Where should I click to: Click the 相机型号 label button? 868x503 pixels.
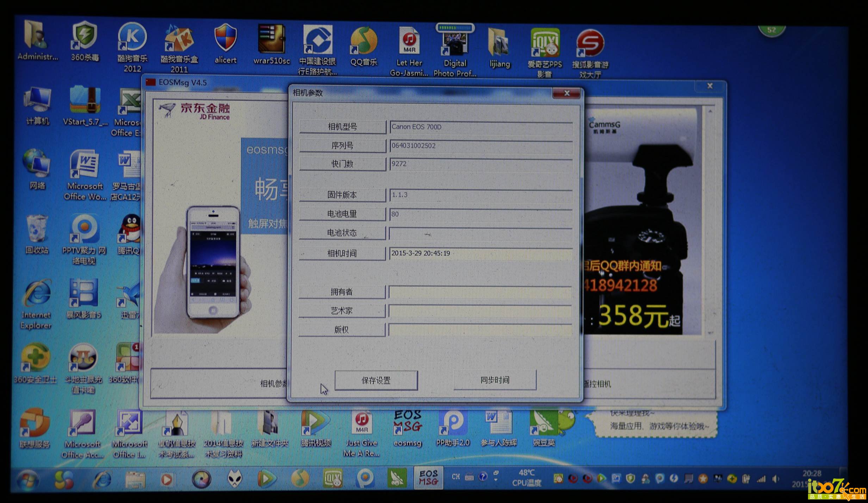click(x=342, y=127)
